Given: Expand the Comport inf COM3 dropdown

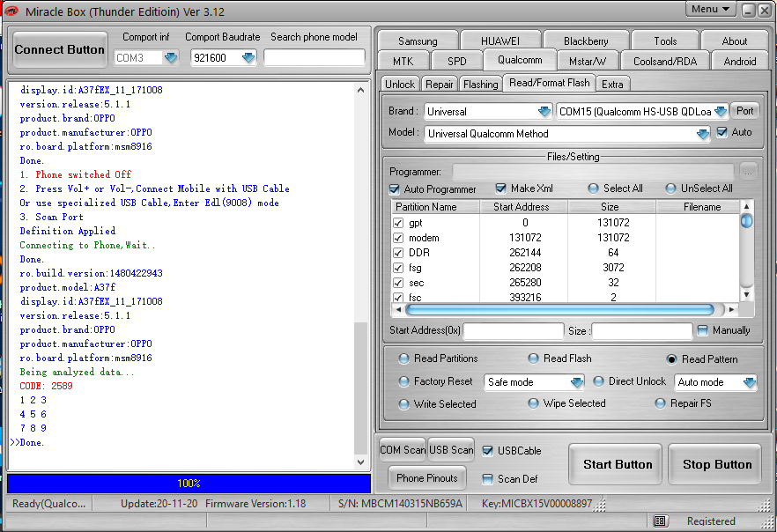Looking at the screenshot, I should (x=171, y=58).
